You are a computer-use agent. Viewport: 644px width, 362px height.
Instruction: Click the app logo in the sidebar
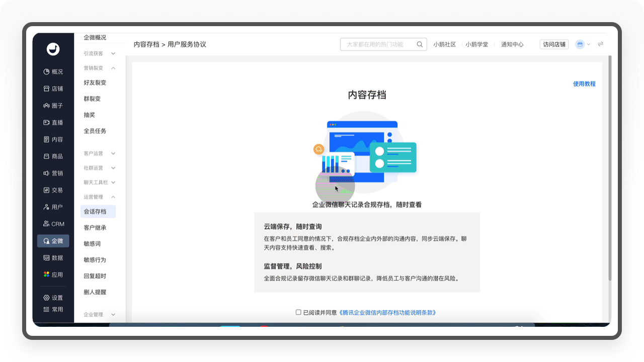[53, 49]
